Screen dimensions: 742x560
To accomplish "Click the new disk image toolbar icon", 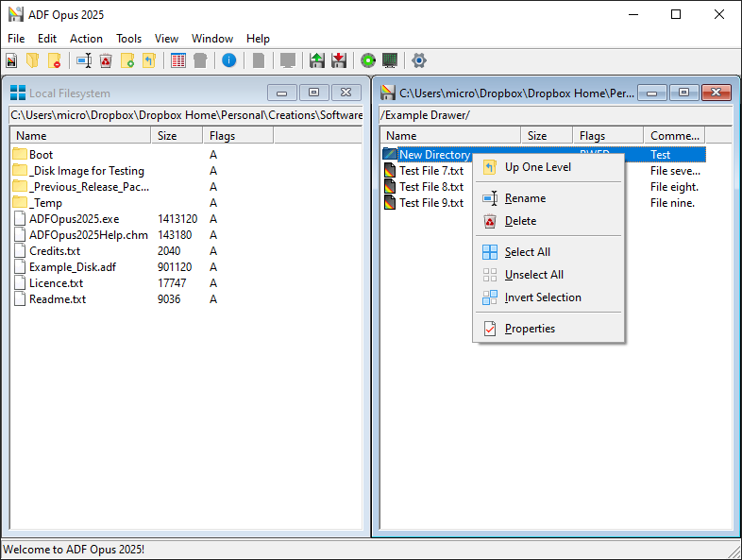I will point(11,60).
